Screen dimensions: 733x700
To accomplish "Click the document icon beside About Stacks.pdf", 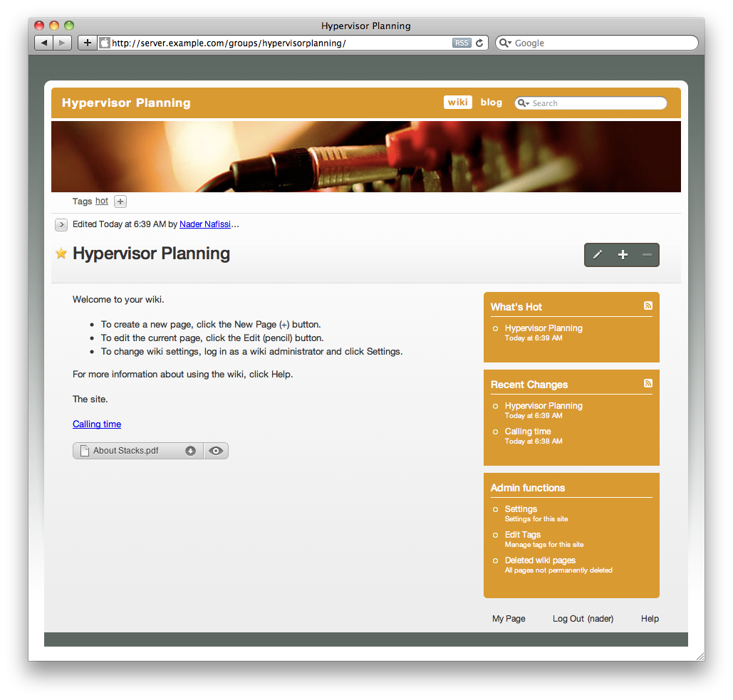I will pyautogui.click(x=85, y=451).
